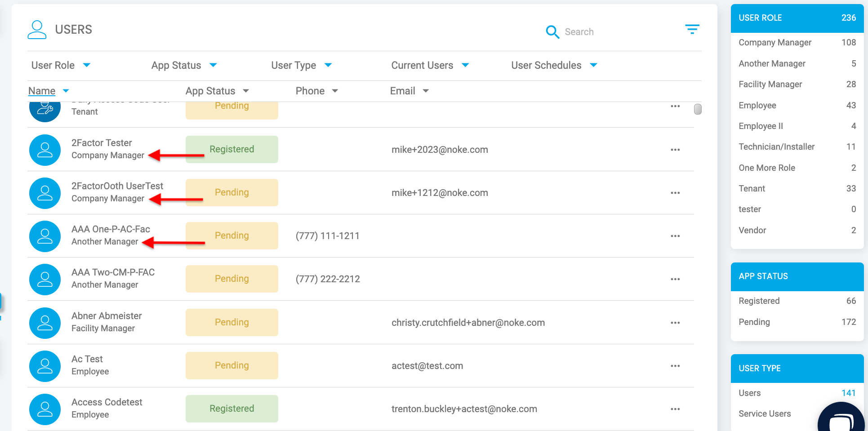Screen dimensions: 868x431
Task: Open the chat widget bubble
Action: [x=841, y=418]
